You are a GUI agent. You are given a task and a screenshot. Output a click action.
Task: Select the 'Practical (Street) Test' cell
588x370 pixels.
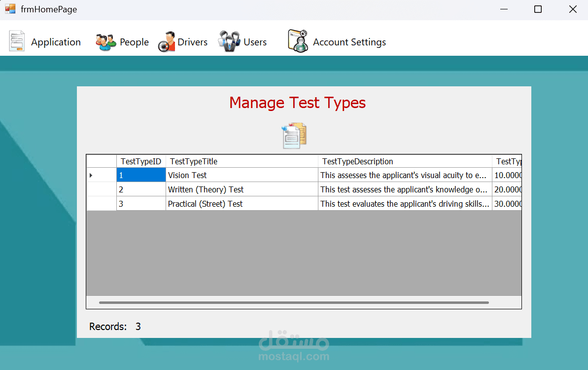(242, 204)
